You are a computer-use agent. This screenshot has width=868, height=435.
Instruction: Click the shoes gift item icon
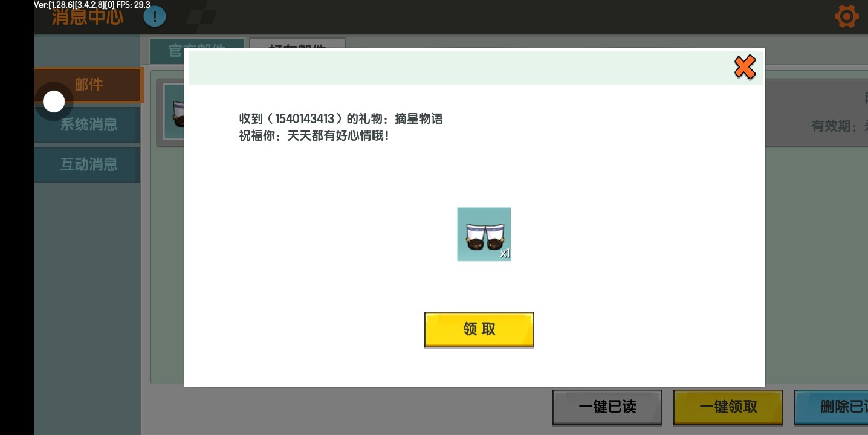pyautogui.click(x=484, y=234)
